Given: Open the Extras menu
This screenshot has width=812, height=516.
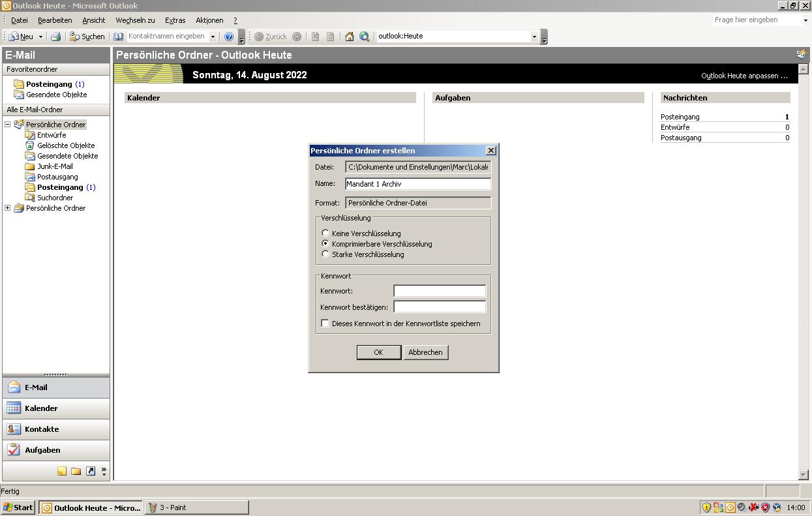Looking at the screenshot, I should click(175, 20).
